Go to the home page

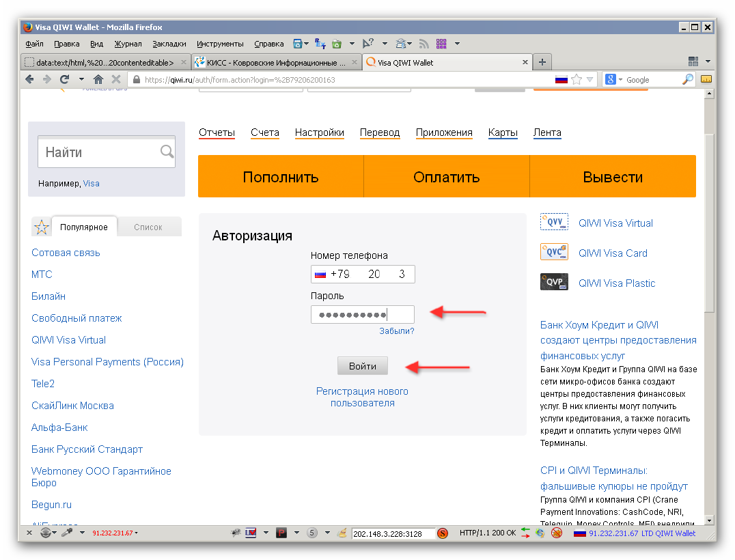click(x=98, y=79)
